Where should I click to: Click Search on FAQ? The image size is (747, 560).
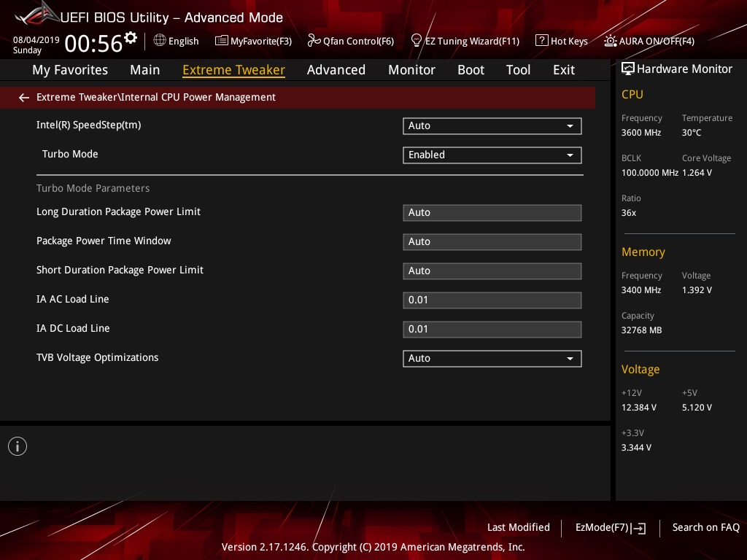[705, 528]
